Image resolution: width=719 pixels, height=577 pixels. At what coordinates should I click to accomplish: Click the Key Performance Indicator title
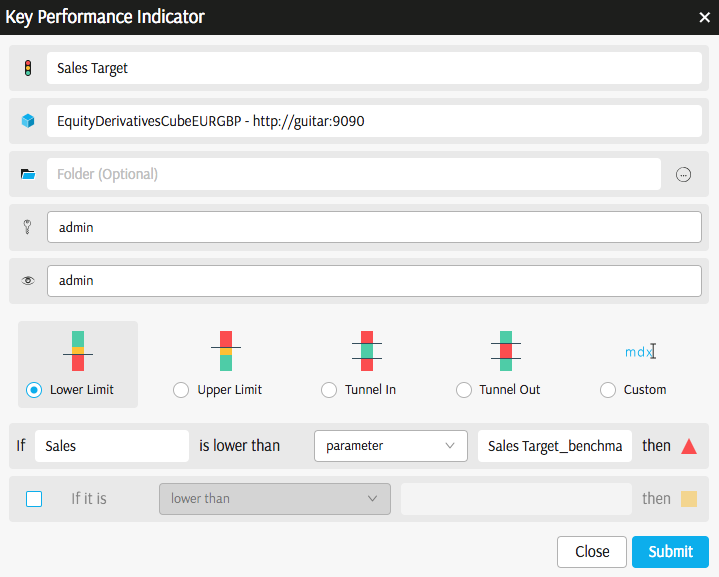[x=105, y=17]
